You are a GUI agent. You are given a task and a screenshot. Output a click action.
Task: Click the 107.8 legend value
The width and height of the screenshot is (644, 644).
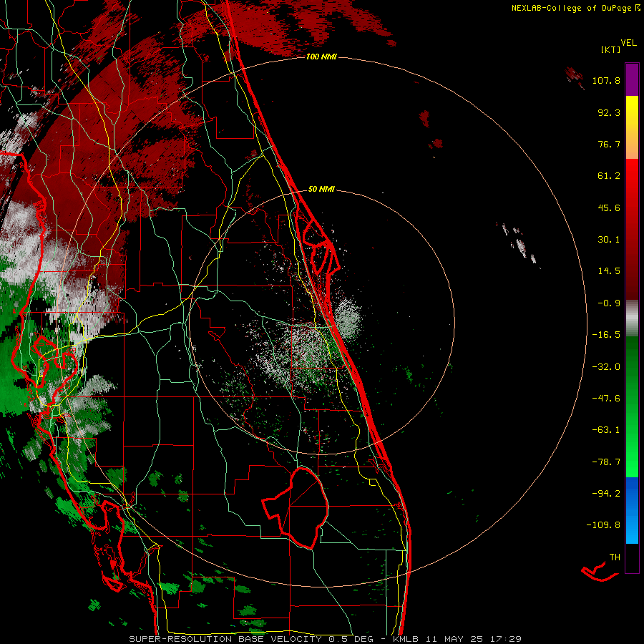[x=606, y=80]
